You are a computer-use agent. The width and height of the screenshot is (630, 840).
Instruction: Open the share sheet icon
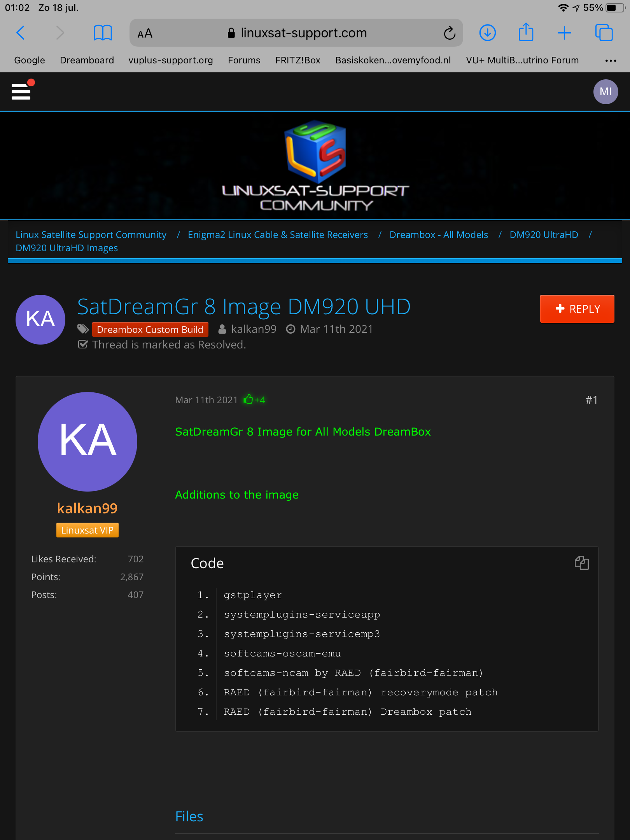click(526, 32)
